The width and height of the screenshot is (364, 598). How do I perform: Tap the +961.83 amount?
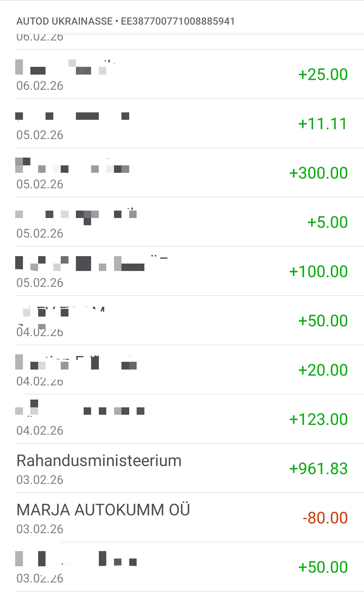tap(318, 469)
